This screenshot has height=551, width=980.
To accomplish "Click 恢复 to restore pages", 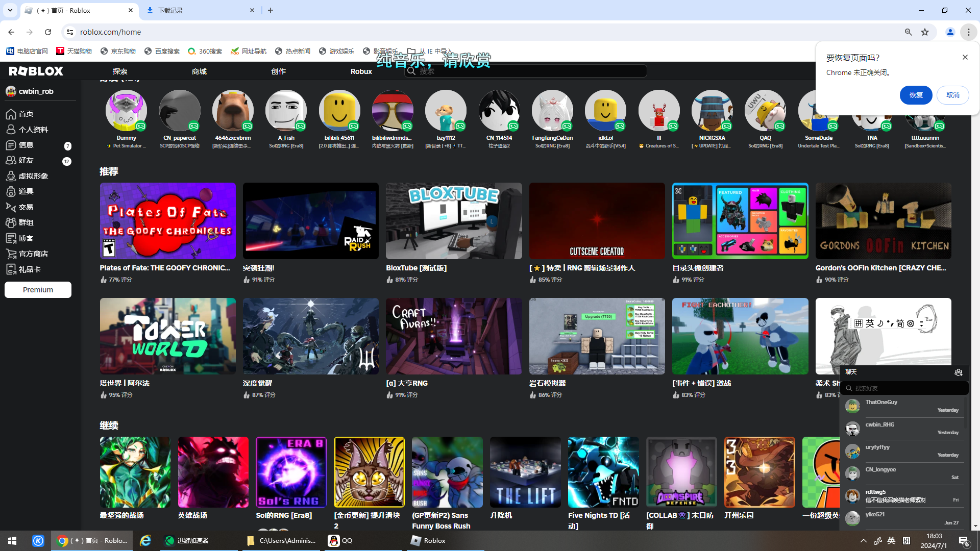I will tap(916, 95).
